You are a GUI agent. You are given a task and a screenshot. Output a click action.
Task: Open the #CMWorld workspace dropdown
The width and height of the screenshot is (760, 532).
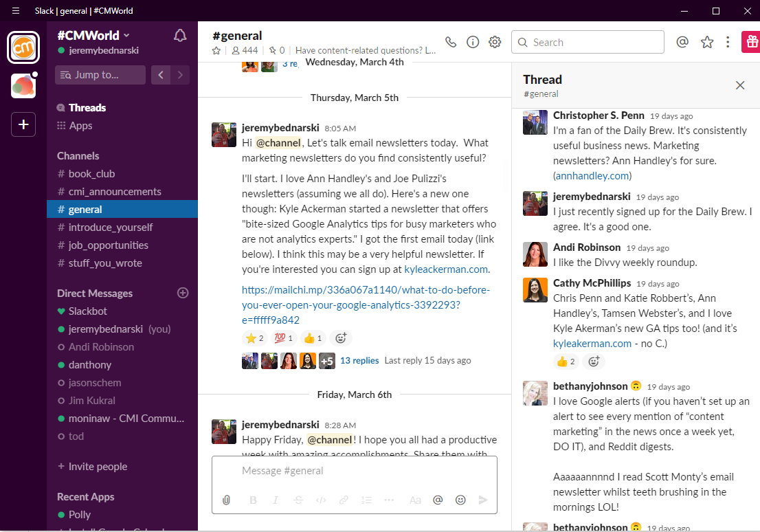point(93,36)
